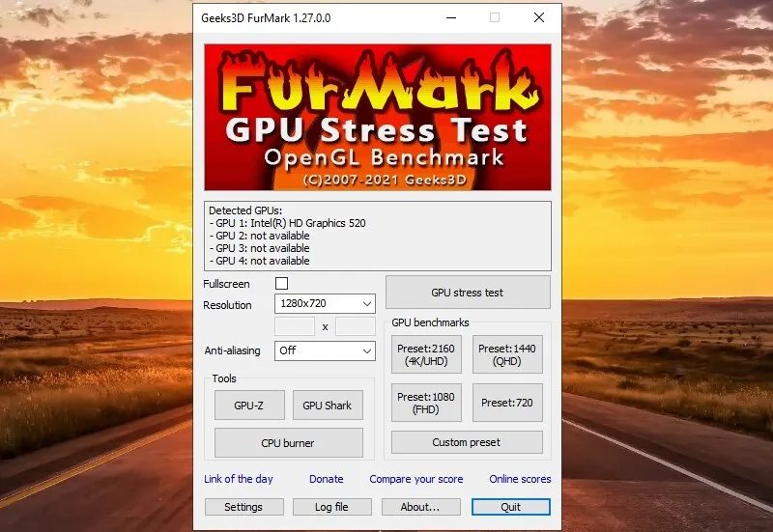Click the 'Tools' group label
Screen dimensions: 773x532
pyautogui.click(x=224, y=378)
